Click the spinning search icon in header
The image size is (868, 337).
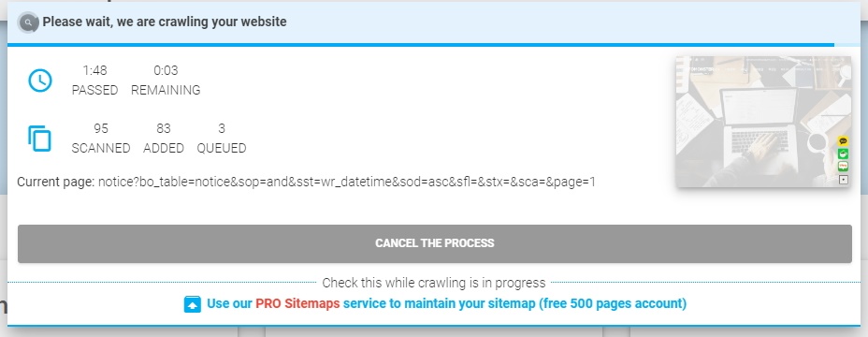(x=28, y=22)
